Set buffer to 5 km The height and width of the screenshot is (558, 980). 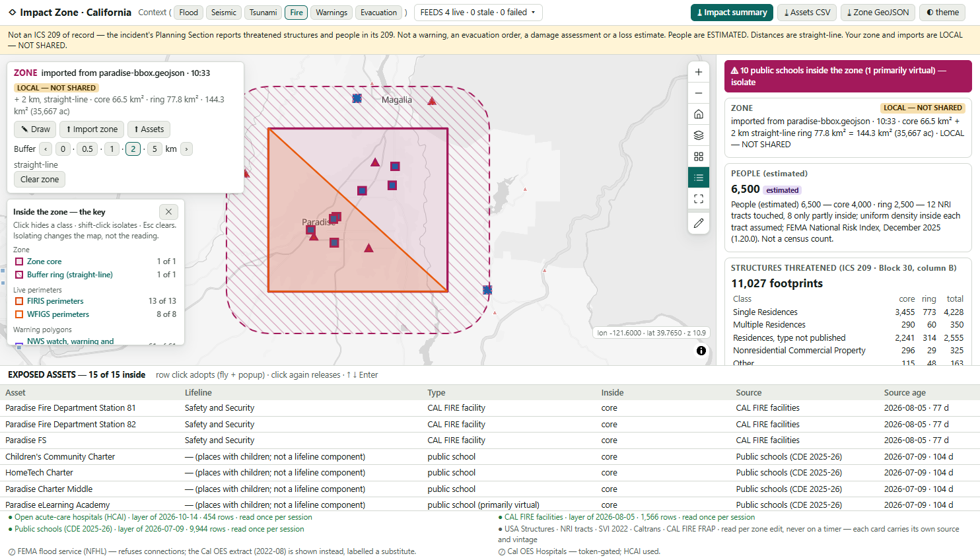(x=155, y=149)
